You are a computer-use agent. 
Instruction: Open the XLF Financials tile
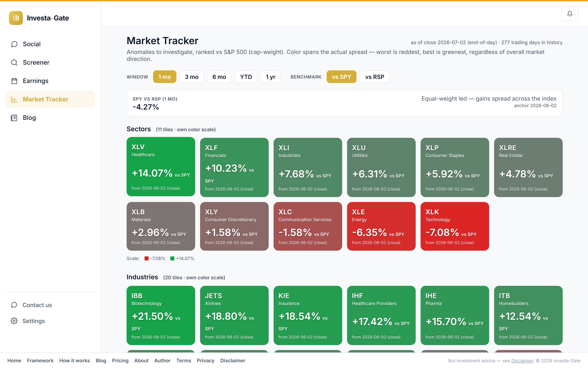click(234, 167)
